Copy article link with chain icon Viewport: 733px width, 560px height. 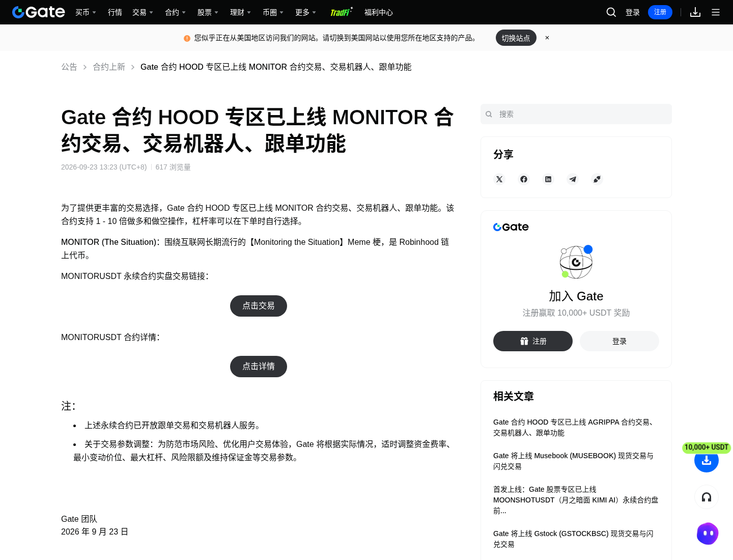coord(597,179)
